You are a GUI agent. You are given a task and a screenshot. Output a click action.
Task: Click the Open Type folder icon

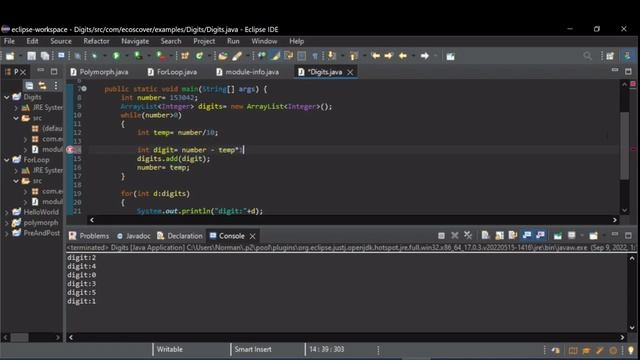tap(222, 56)
